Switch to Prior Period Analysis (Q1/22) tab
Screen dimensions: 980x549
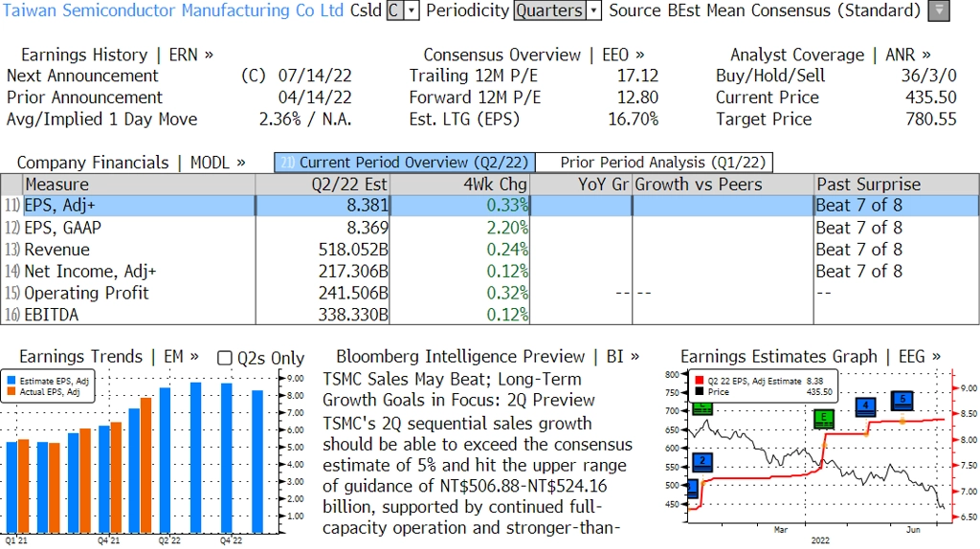(655, 163)
